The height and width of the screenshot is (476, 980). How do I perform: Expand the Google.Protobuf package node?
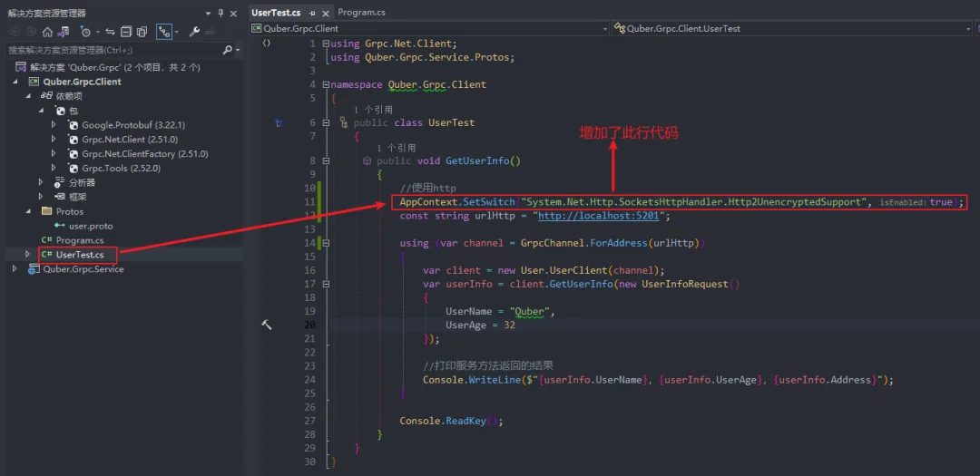point(54,125)
